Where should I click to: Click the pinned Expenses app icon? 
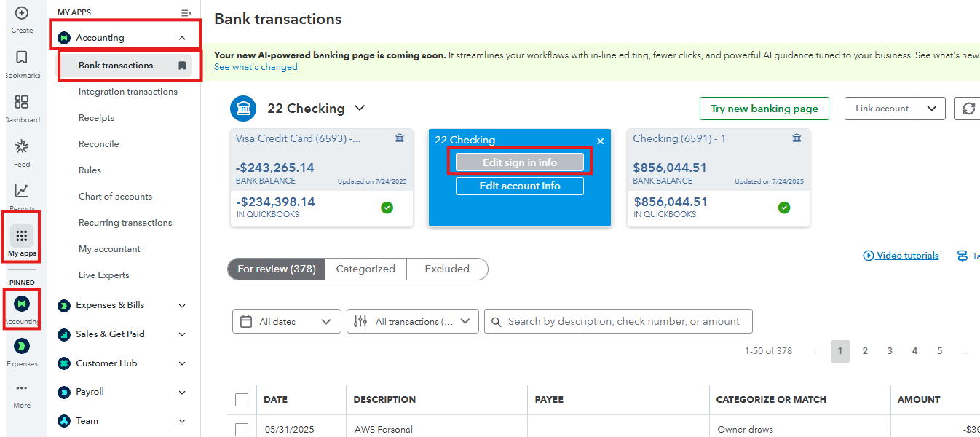click(22, 347)
